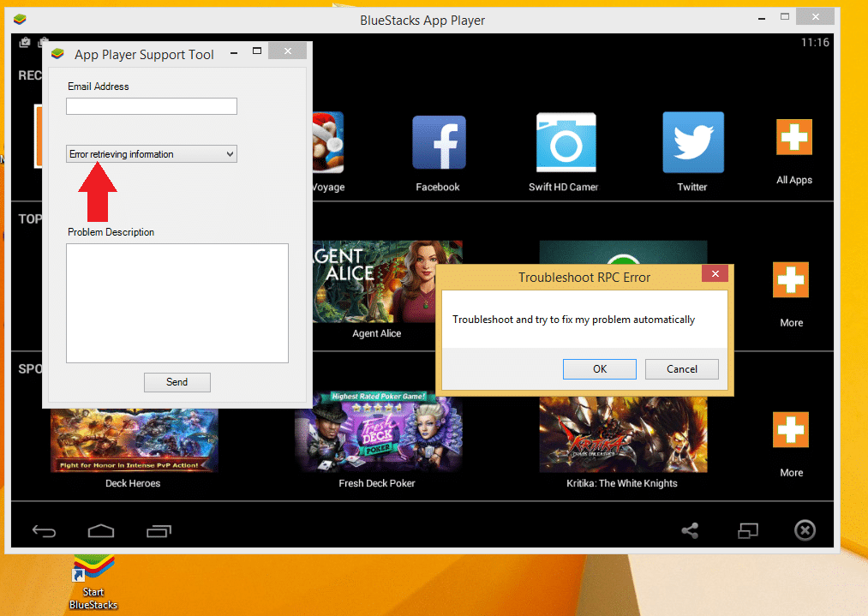The height and width of the screenshot is (616, 868).
Task: Close the BlueStacks App Player window
Action: tap(815, 16)
